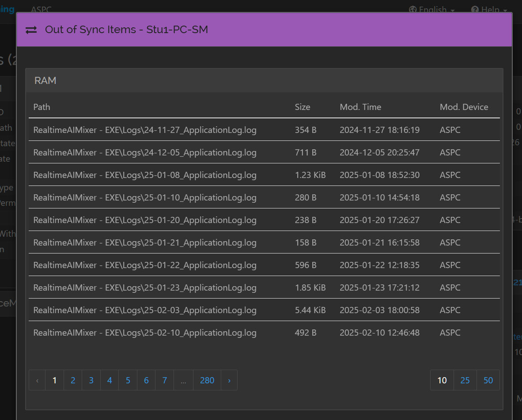Show 25 items per page
The height and width of the screenshot is (420, 522).
[465, 380]
